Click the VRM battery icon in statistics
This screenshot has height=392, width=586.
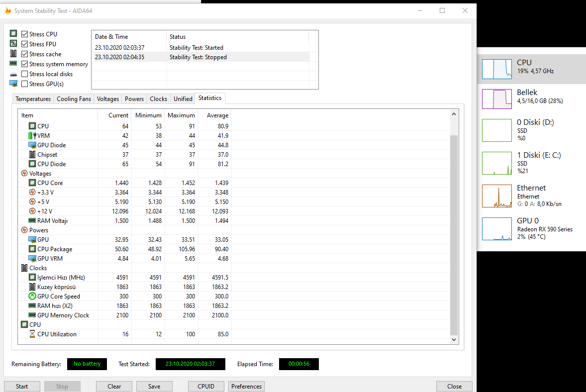pos(32,135)
